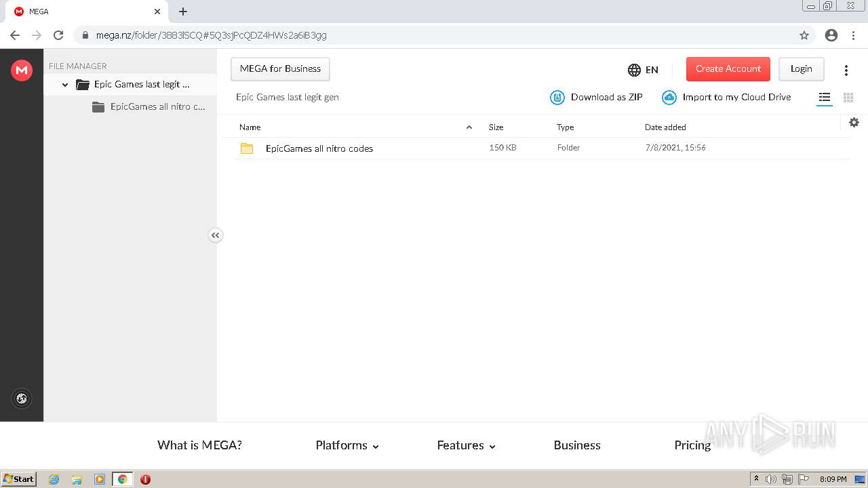The width and height of the screenshot is (868, 488).
Task: Click the sort arrow in Name column
Action: (x=469, y=127)
